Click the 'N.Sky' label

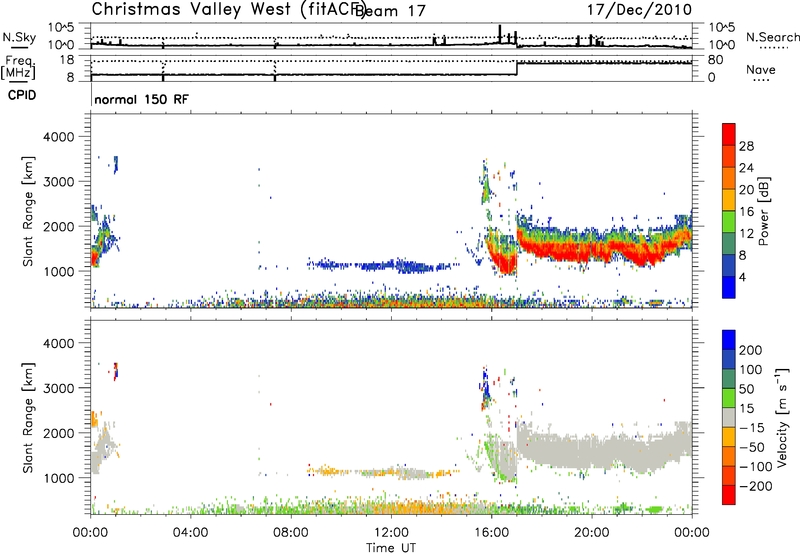pyautogui.click(x=19, y=37)
